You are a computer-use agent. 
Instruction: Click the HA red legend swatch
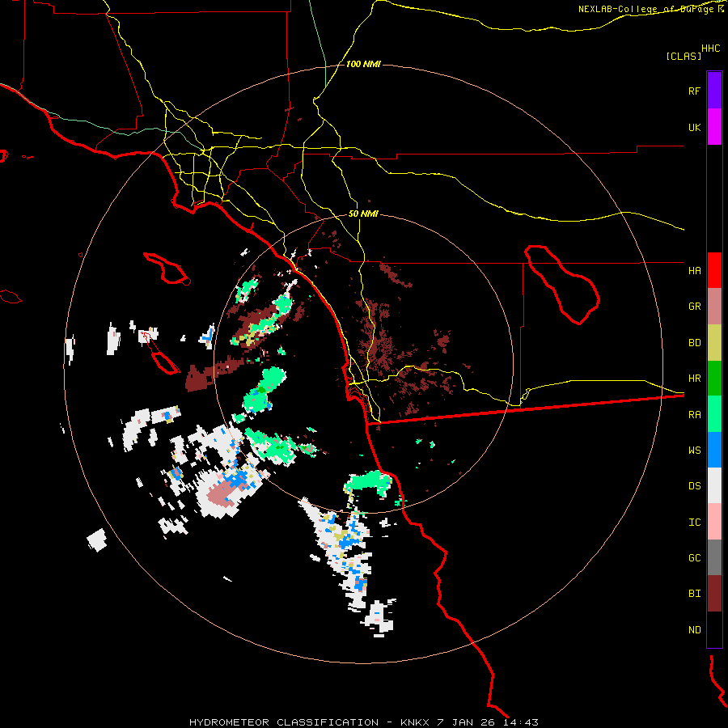714,270
